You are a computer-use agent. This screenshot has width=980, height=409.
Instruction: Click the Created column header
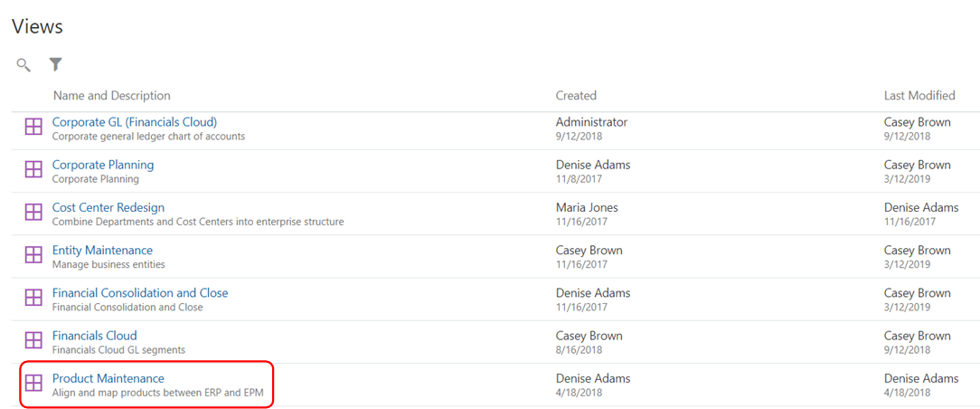tap(576, 96)
